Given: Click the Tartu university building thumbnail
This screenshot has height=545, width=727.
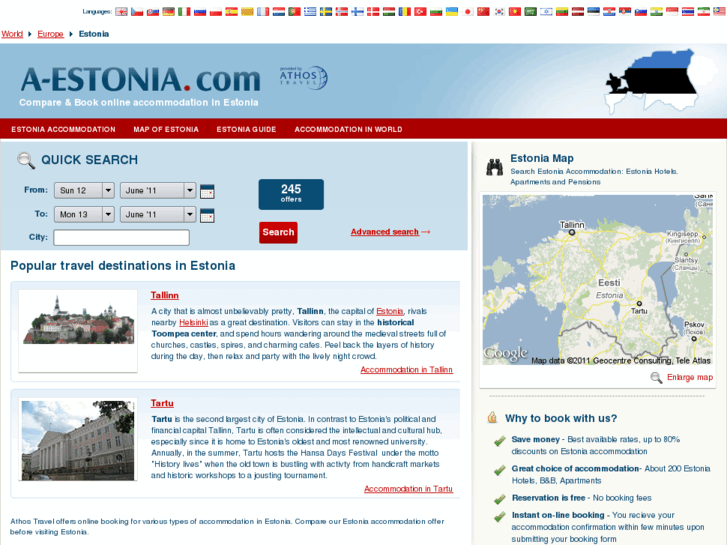Looking at the screenshot, I should coord(78,440).
